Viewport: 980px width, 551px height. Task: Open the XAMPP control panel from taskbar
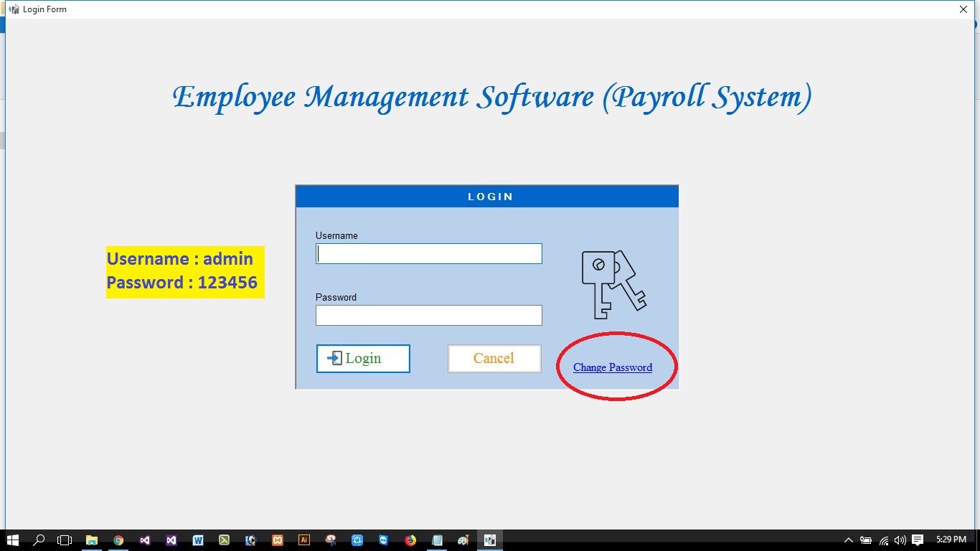click(x=277, y=540)
